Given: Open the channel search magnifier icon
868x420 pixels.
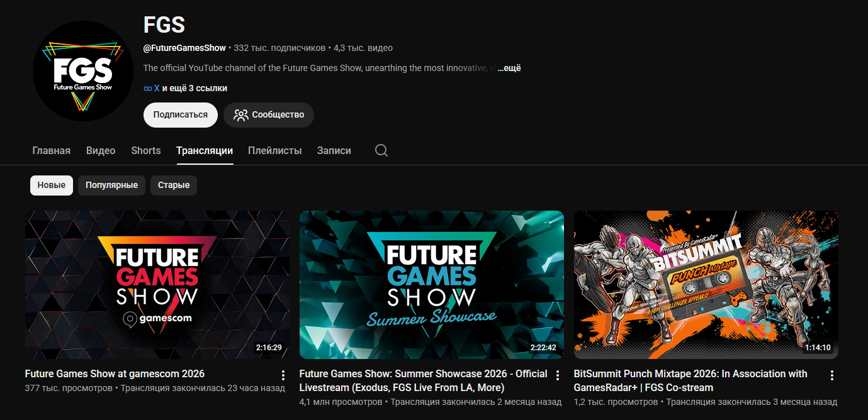Looking at the screenshot, I should click(381, 150).
